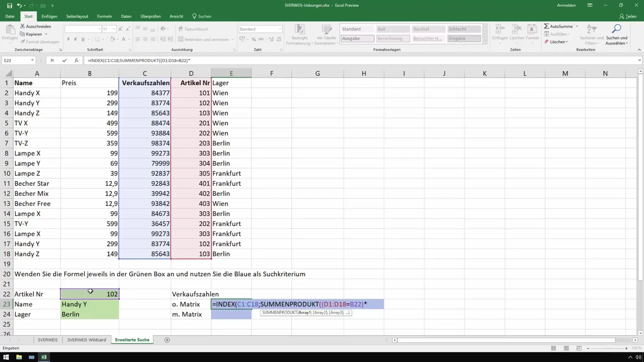Center text horizontally in the Ausrichtung group
This screenshot has height=362, width=644.
coord(145,39)
